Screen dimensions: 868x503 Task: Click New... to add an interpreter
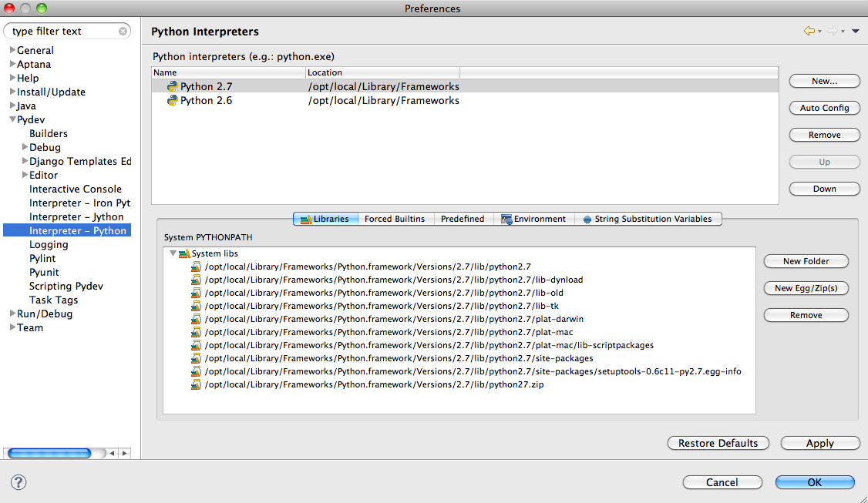coord(824,82)
